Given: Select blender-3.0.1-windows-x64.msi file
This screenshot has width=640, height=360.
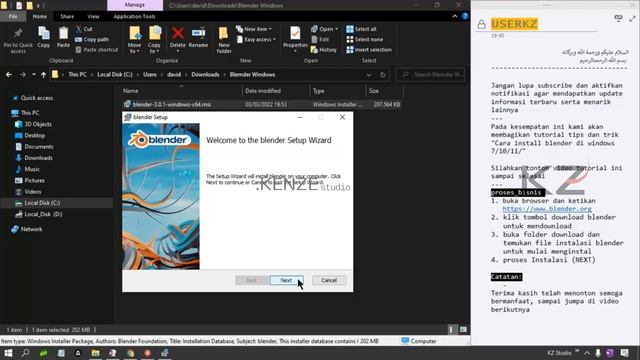Looking at the screenshot, I should (x=172, y=104).
